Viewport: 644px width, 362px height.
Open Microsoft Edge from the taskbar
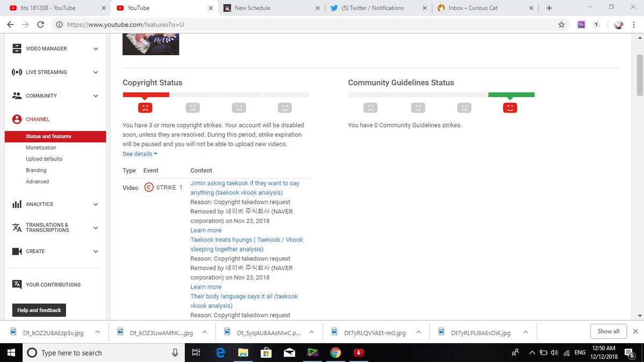[220, 352]
